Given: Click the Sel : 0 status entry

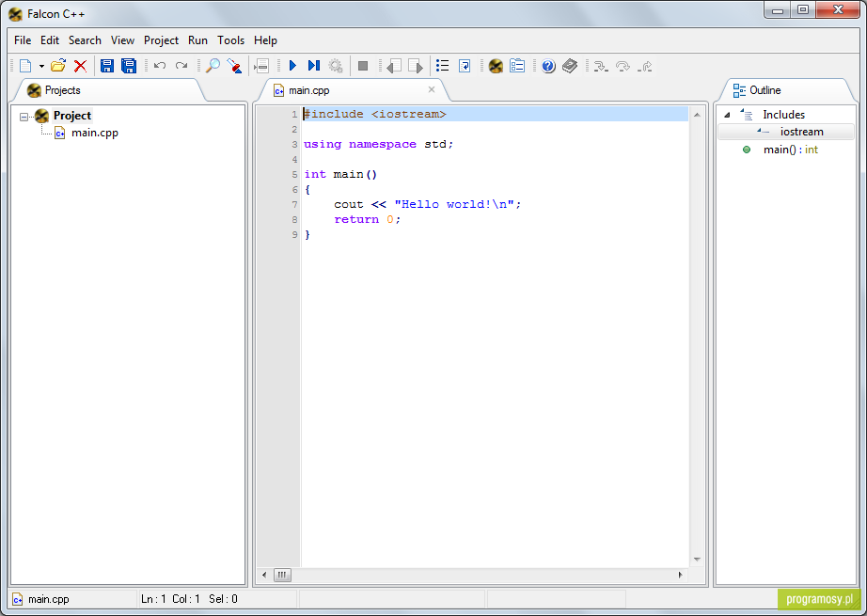Looking at the screenshot, I should (224, 599).
